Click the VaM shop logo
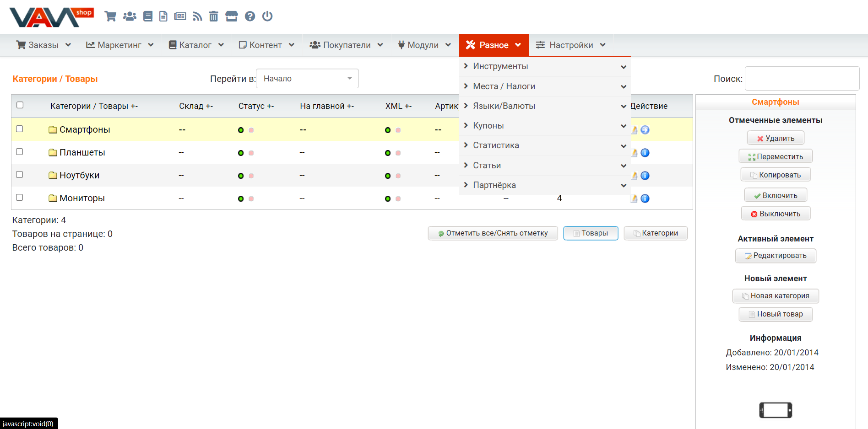The height and width of the screenshot is (429, 868). tap(51, 17)
